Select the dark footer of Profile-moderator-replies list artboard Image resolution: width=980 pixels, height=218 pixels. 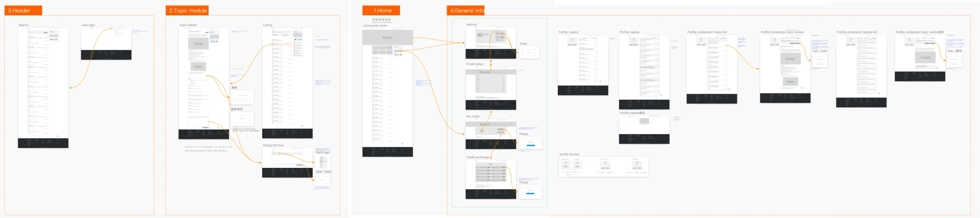pos(861,102)
